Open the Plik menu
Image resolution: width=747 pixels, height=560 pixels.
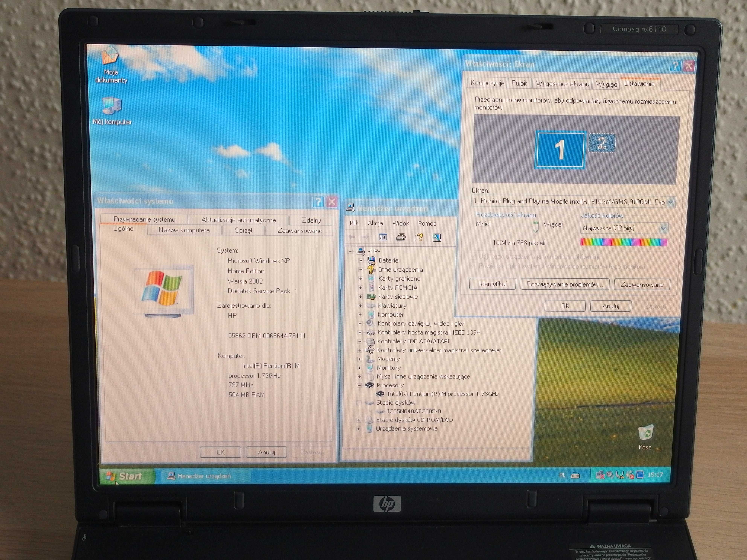[354, 223]
